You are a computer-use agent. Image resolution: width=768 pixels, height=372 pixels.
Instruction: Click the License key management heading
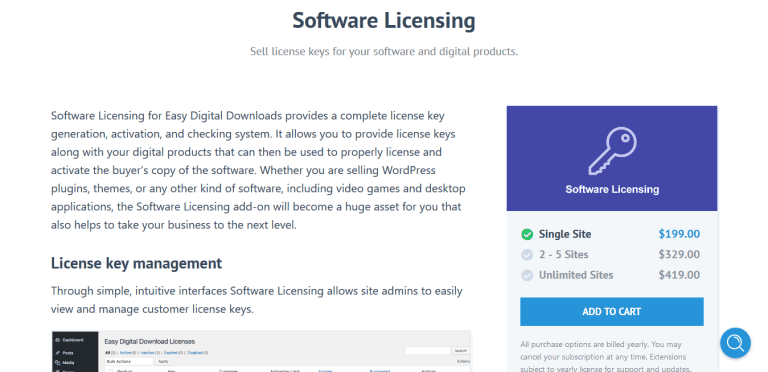click(136, 263)
